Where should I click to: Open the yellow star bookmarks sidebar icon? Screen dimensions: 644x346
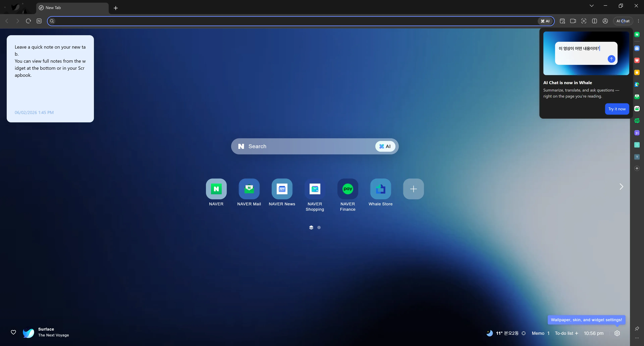pos(637,72)
